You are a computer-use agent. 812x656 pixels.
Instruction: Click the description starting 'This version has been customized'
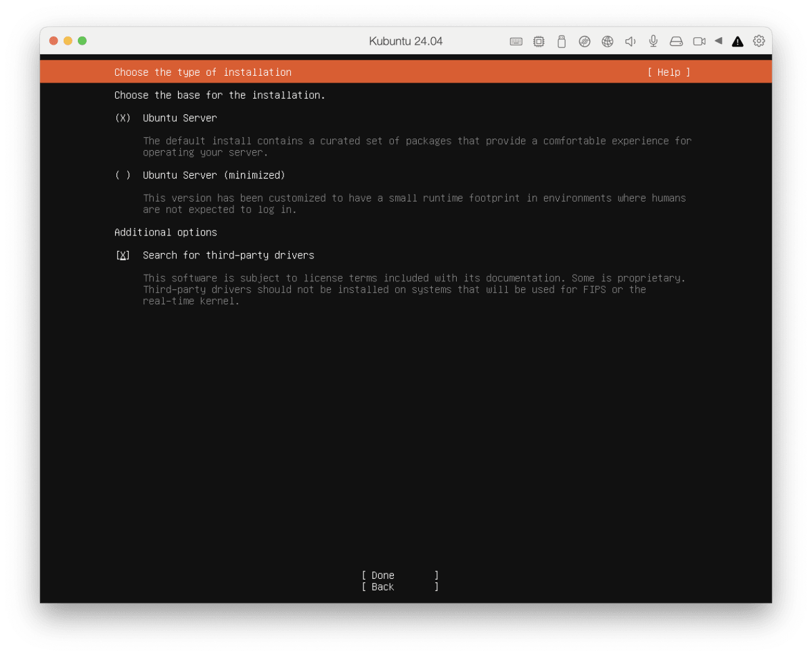point(414,204)
